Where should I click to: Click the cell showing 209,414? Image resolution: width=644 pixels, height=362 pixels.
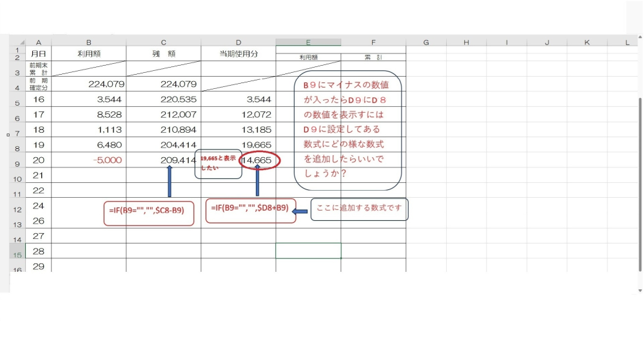(164, 160)
